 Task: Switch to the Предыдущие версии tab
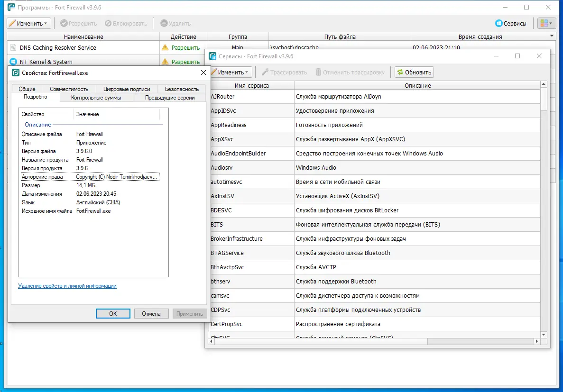[170, 98]
